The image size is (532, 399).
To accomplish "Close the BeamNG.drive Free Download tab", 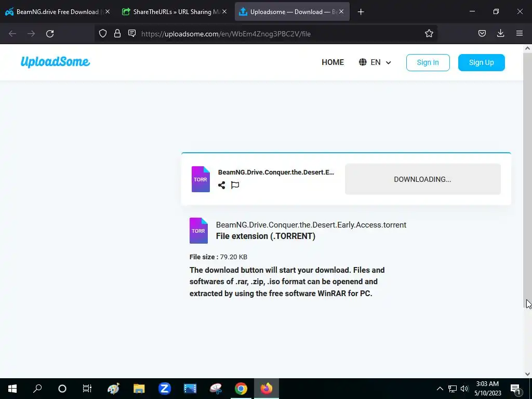I will click(108, 11).
